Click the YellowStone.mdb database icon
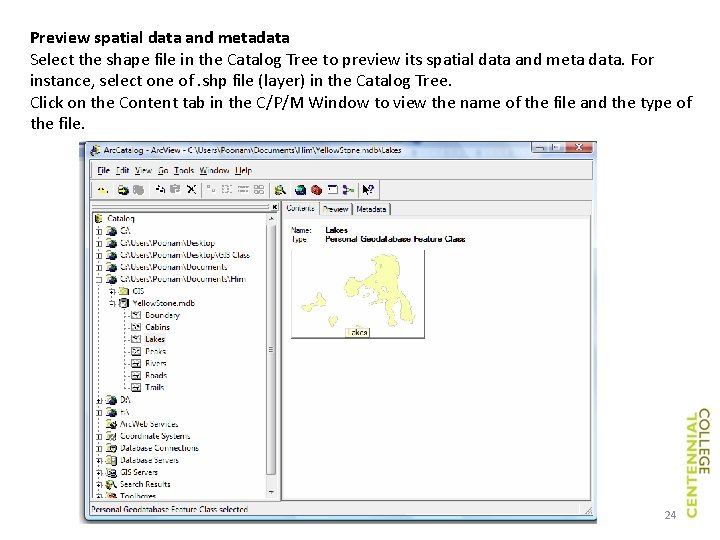This screenshot has width=720, height=540. (x=124, y=303)
